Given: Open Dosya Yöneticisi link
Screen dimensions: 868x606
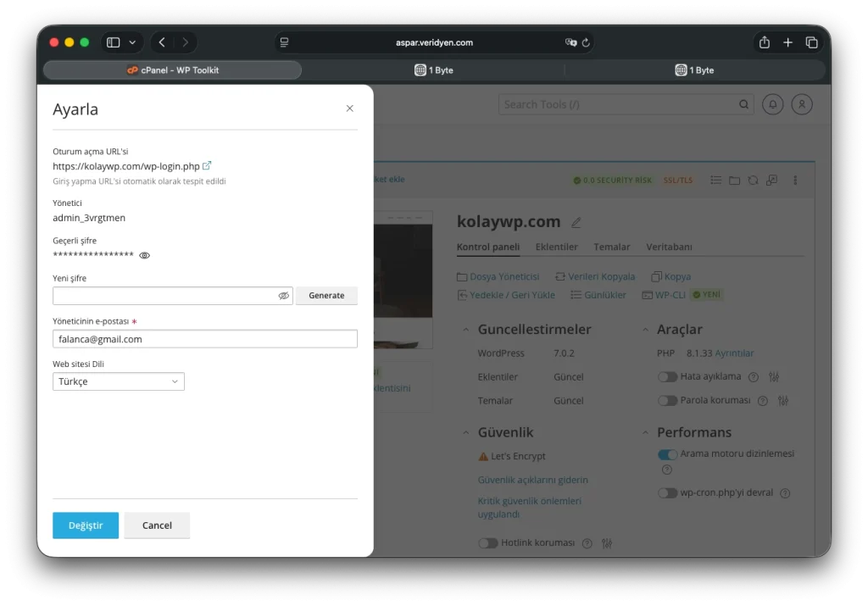Looking at the screenshot, I should [498, 276].
